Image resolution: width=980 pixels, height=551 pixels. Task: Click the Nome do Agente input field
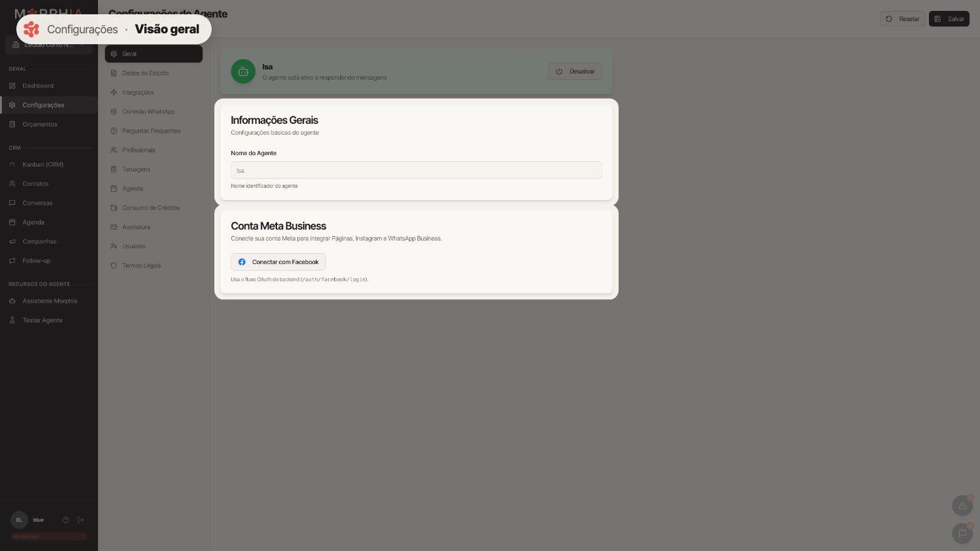(x=416, y=170)
